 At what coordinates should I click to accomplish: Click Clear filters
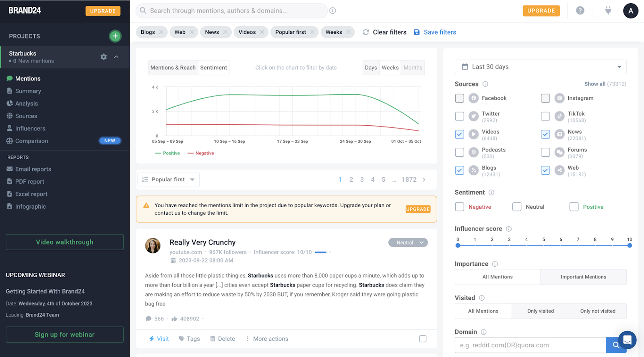[x=384, y=32]
